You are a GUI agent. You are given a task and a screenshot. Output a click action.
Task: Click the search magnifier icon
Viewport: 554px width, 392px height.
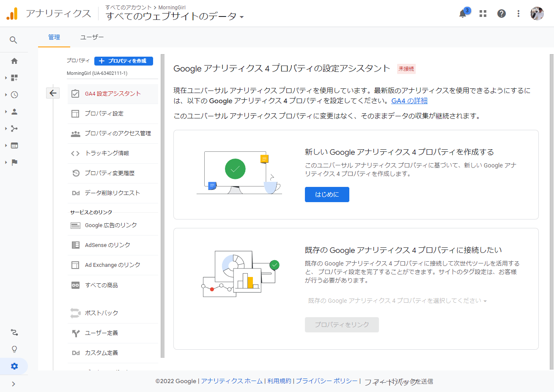click(x=14, y=40)
